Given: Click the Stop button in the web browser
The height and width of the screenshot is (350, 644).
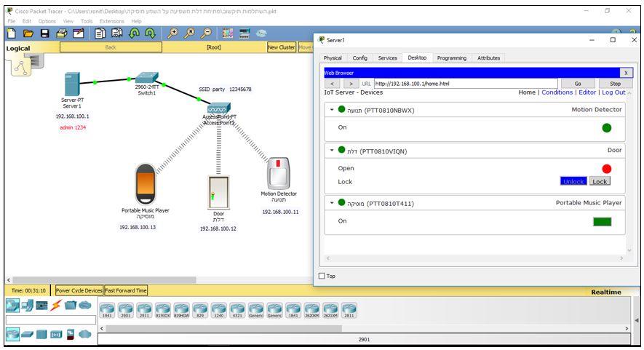Looking at the screenshot, I should 615,84.
